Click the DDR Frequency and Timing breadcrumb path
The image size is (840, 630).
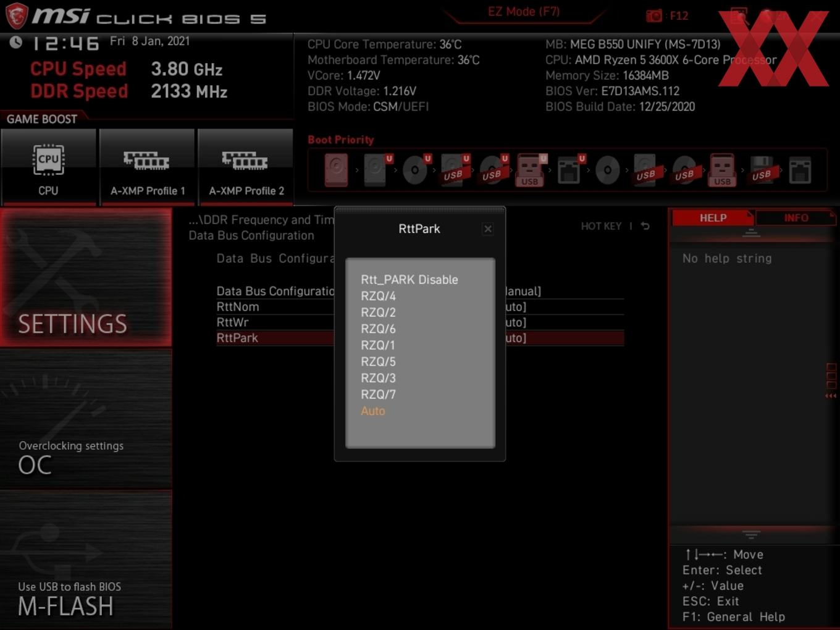(261, 220)
